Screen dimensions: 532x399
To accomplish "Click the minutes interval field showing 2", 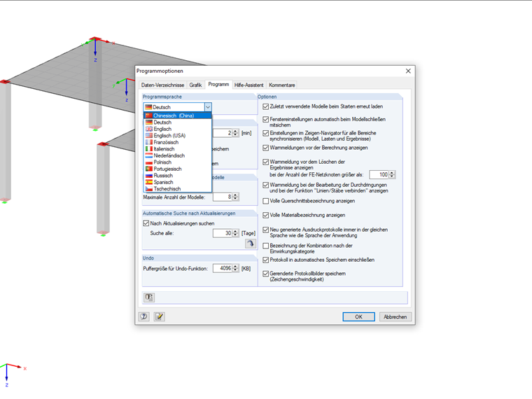I will pos(223,133).
